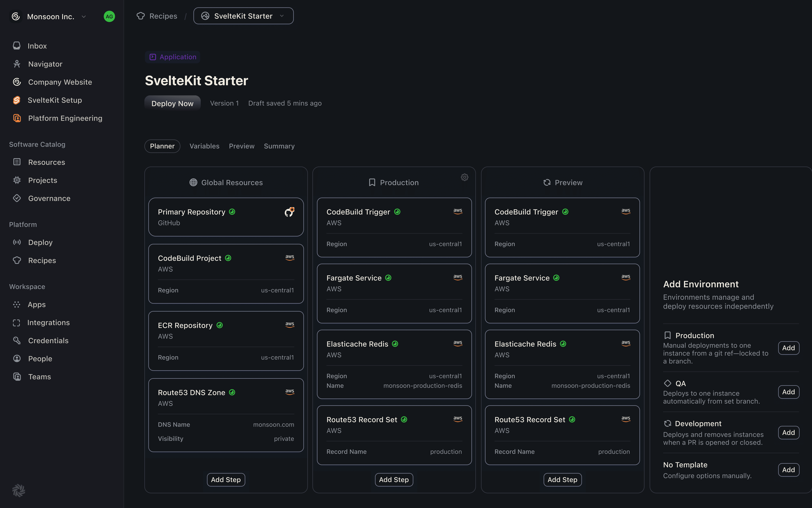
Task: Click monsoon.com DNS Name value
Action: point(273,425)
